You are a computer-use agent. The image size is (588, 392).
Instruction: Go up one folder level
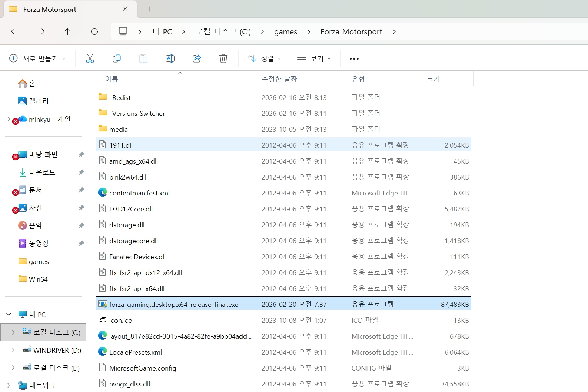tap(67, 31)
